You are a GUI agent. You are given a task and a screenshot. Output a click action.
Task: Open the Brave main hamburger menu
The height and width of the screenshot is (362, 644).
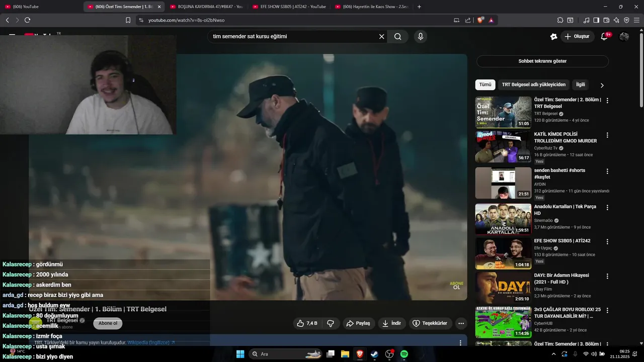[x=636, y=20]
